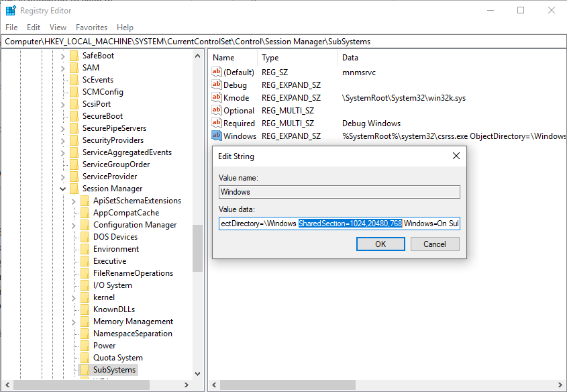Viewport: 567px width, 392px height.
Task: Expand the SecurePipeServers tree node
Action: pos(62,128)
